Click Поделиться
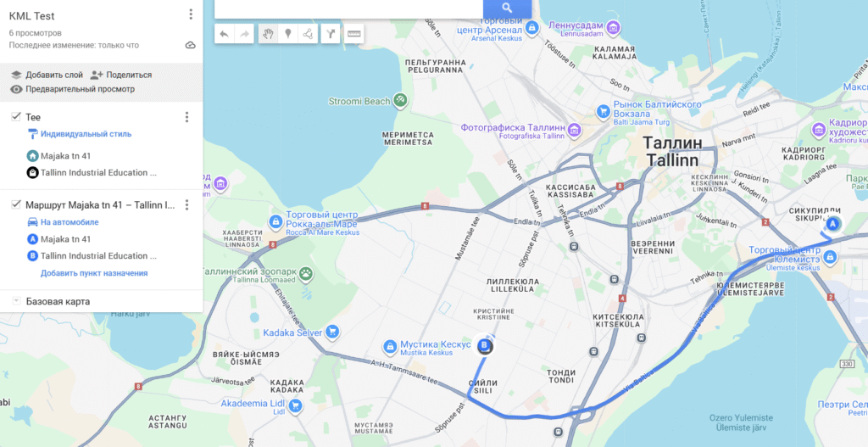The height and width of the screenshot is (447, 868). (120, 75)
